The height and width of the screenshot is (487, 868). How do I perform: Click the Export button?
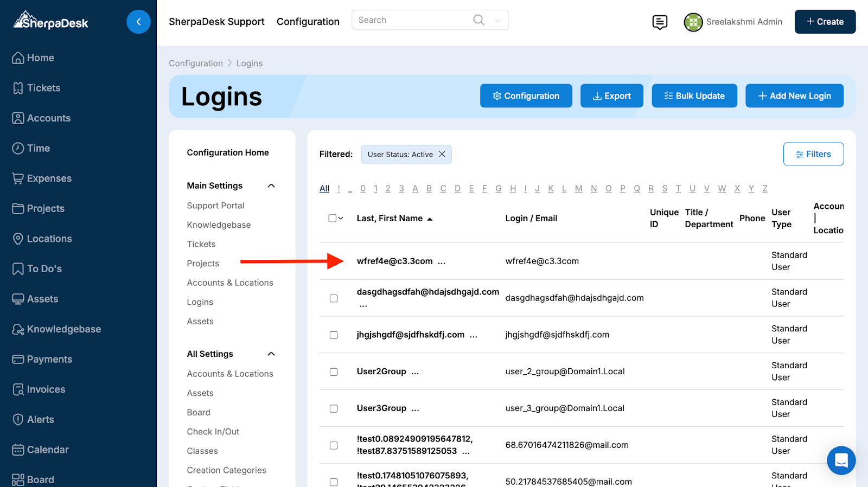(x=611, y=96)
